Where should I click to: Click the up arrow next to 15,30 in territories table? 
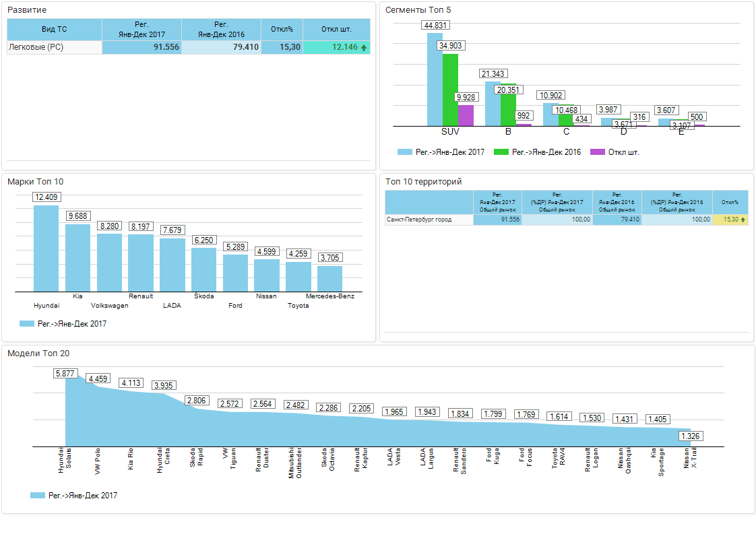pyautogui.click(x=743, y=220)
